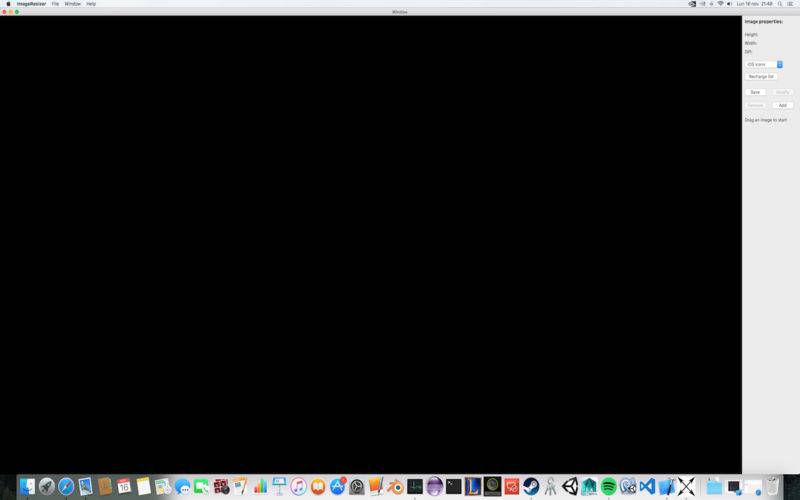Image resolution: width=800 pixels, height=500 pixels.
Task: Open iTunes from the Dock
Action: [298, 486]
